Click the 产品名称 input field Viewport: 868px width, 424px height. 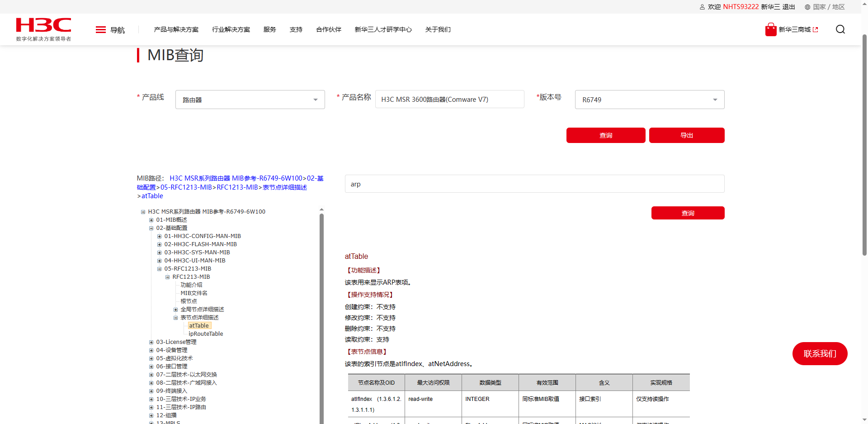[450, 99]
